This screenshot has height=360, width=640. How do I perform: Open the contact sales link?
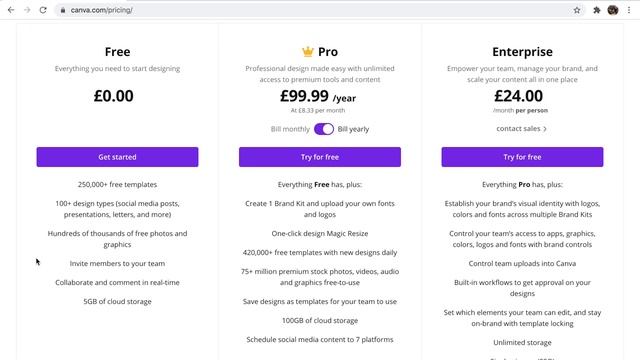[x=521, y=129]
